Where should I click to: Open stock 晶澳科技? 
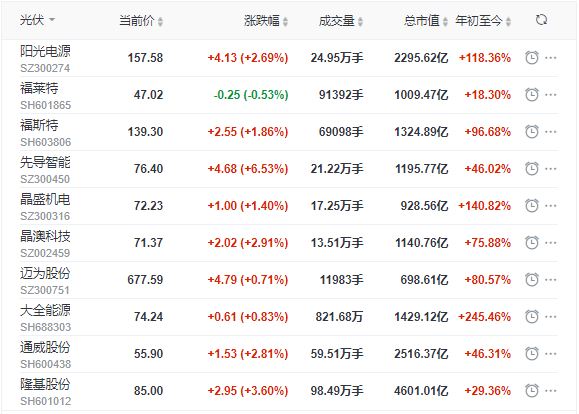click(45, 236)
